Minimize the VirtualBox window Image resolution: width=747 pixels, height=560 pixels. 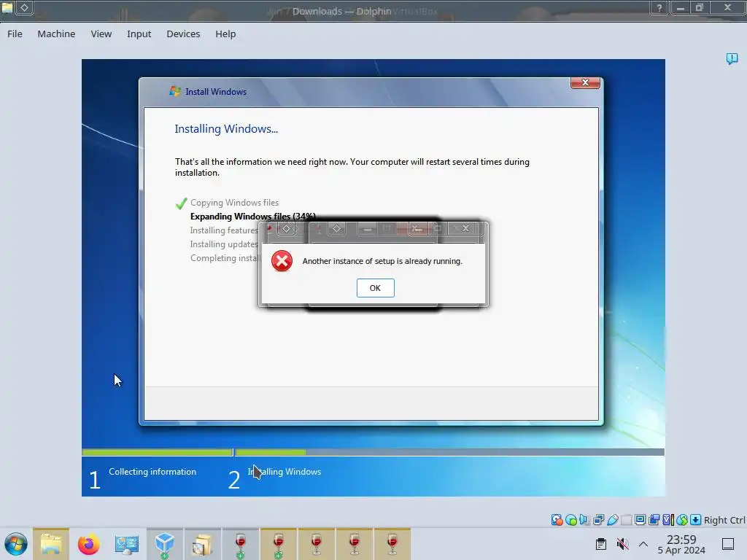(680, 7)
